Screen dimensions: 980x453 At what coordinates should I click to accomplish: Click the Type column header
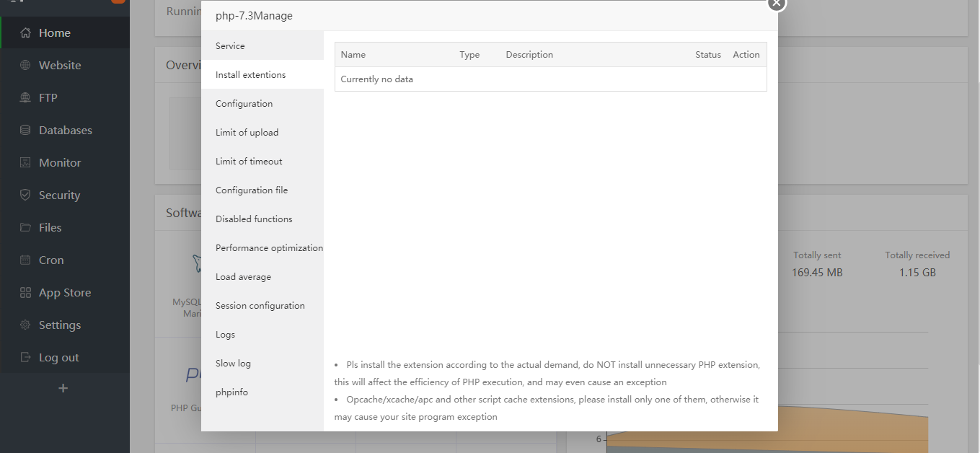click(469, 54)
